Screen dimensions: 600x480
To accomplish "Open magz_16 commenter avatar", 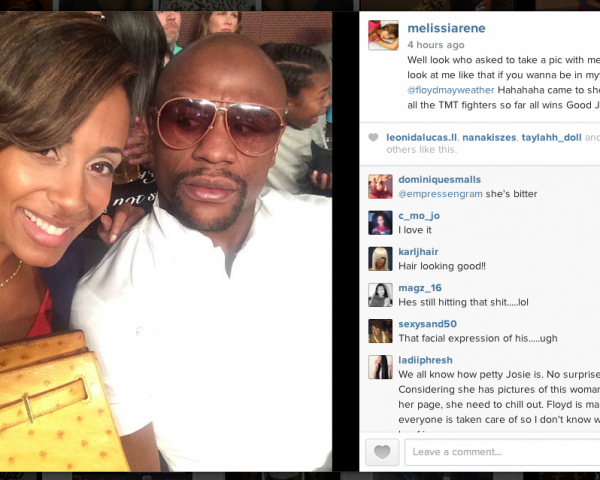I will [x=380, y=295].
